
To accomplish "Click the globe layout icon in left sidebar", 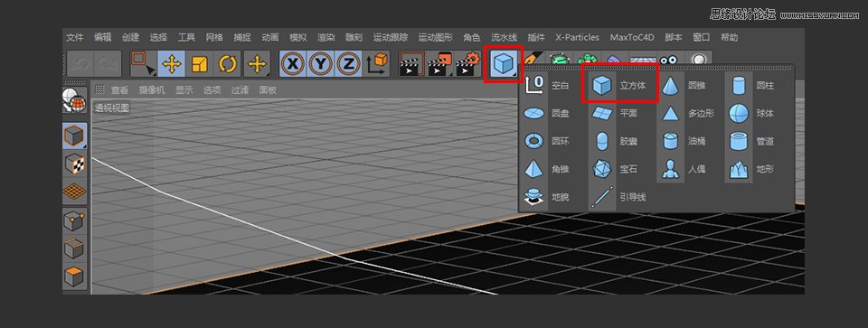I will [x=74, y=101].
